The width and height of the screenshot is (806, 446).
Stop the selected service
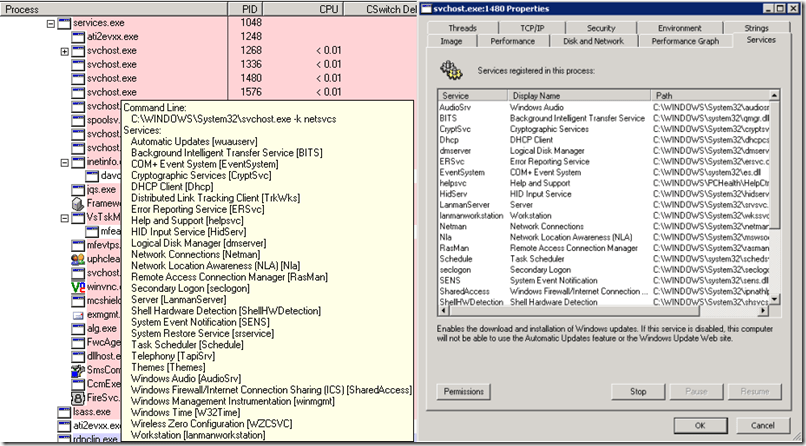tap(637, 391)
